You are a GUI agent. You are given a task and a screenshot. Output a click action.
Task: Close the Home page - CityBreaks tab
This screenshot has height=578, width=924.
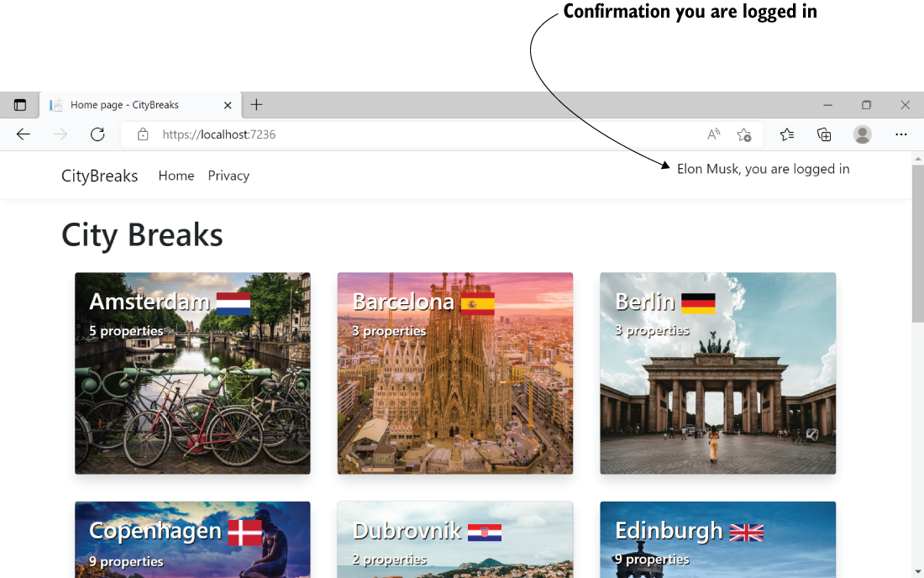(x=228, y=106)
